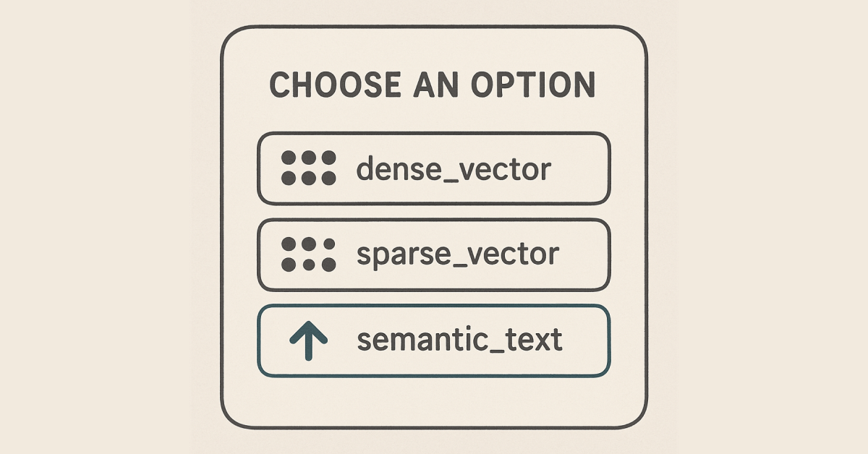Click bottom-middle dot of dense_vector icon
This screenshot has height=454, width=868.
pos(308,178)
